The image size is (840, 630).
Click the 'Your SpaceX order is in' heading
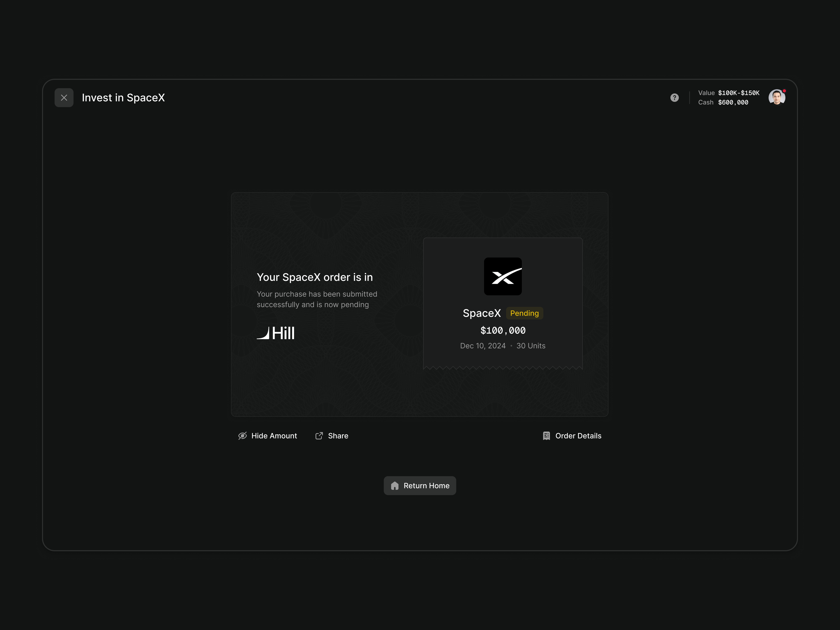[x=314, y=277]
